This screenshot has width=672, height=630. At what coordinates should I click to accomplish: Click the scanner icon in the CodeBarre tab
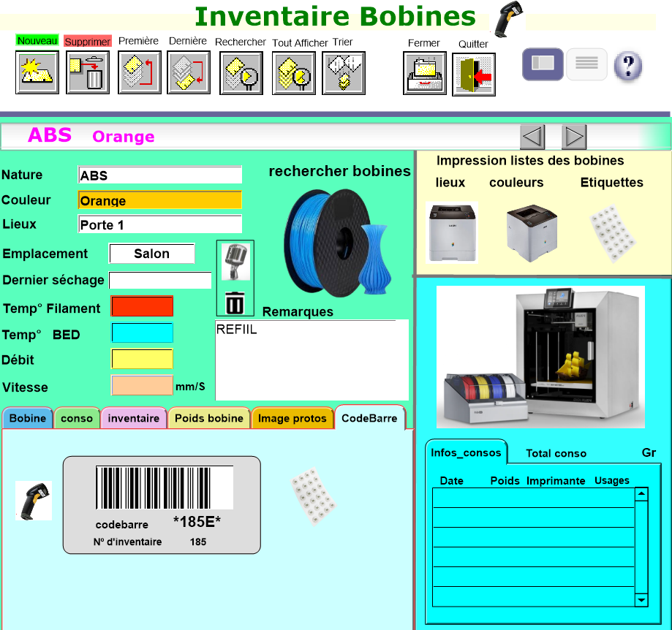(x=34, y=500)
